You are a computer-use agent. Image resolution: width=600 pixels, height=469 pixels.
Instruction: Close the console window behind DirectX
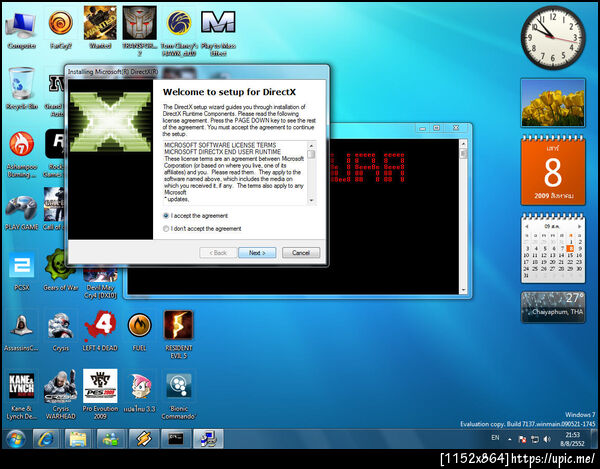coord(456,128)
